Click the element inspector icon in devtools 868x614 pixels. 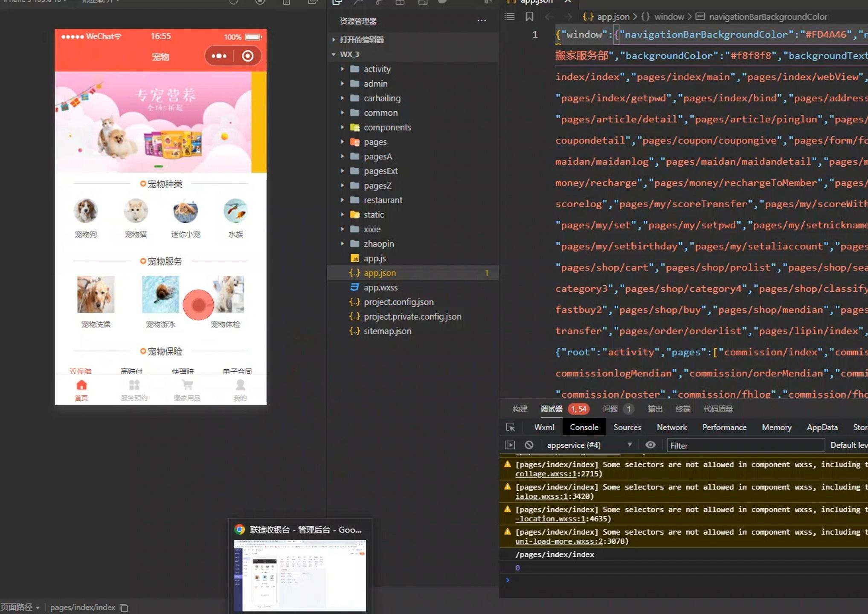click(510, 427)
